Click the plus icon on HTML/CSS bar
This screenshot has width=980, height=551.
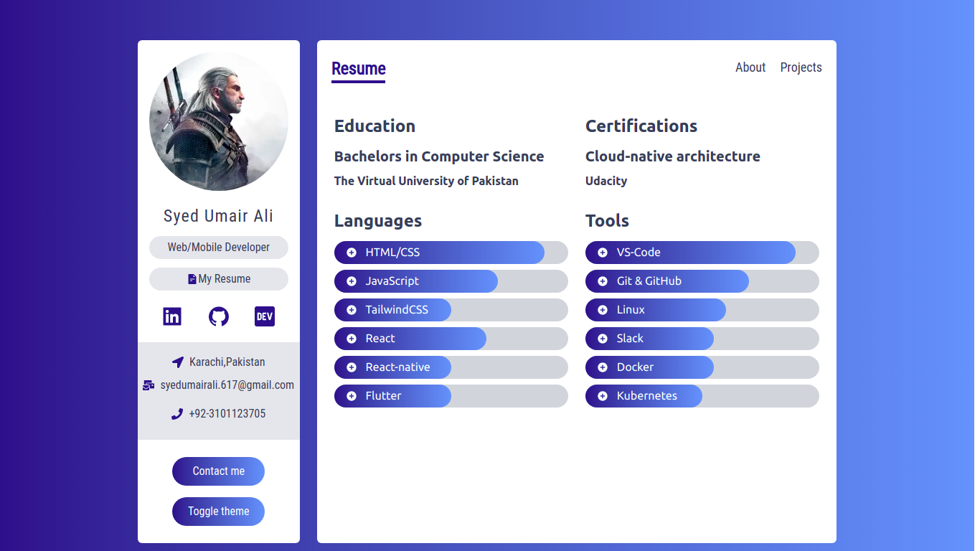coord(352,253)
